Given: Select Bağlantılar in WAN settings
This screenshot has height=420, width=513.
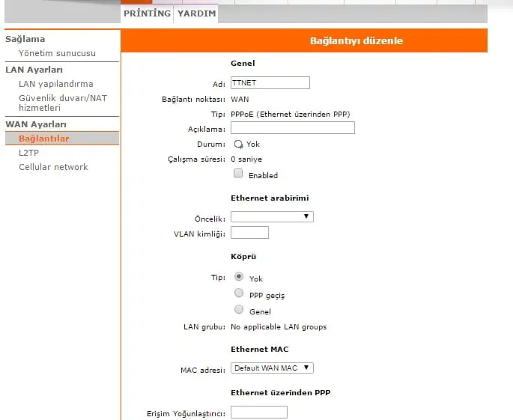Looking at the screenshot, I should (43, 139).
